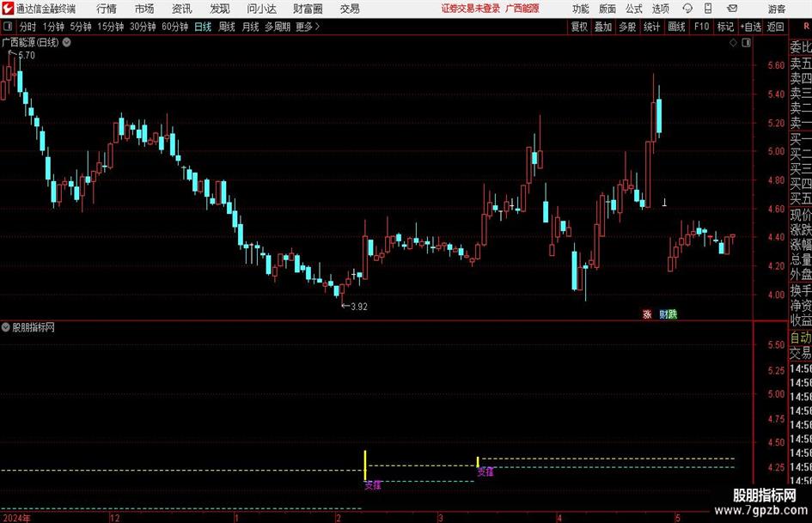This screenshot has height=523, width=812.
Task: Click the 多股 multi-stock button
Action: (627, 27)
